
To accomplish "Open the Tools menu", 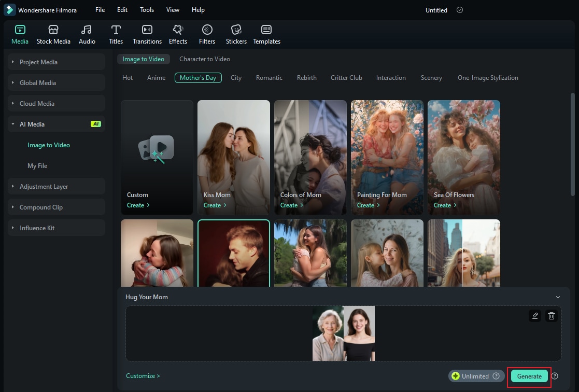I will tap(147, 10).
